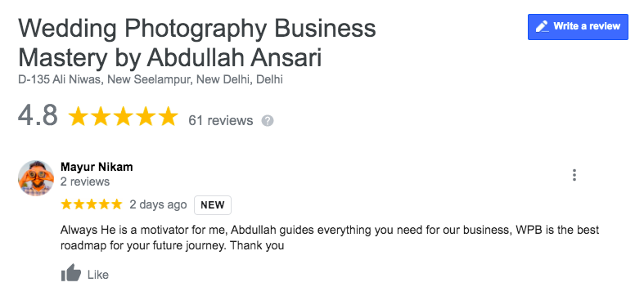Click the Wedding Photography Business Mastery title
This screenshot has height=305, width=644.
(197, 43)
